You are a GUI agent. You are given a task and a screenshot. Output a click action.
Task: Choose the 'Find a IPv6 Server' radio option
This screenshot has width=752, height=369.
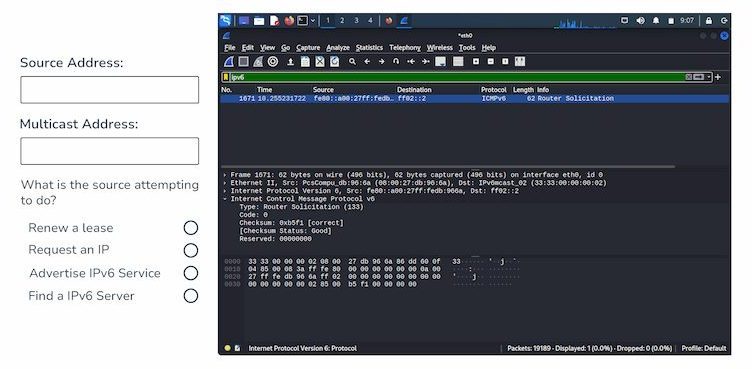point(191,296)
